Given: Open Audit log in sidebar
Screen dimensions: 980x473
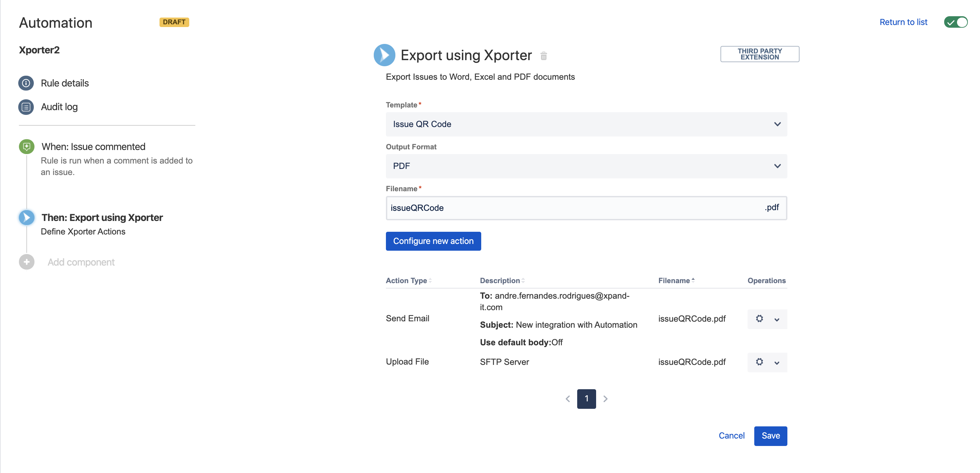Looking at the screenshot, I should click(59, 107).
